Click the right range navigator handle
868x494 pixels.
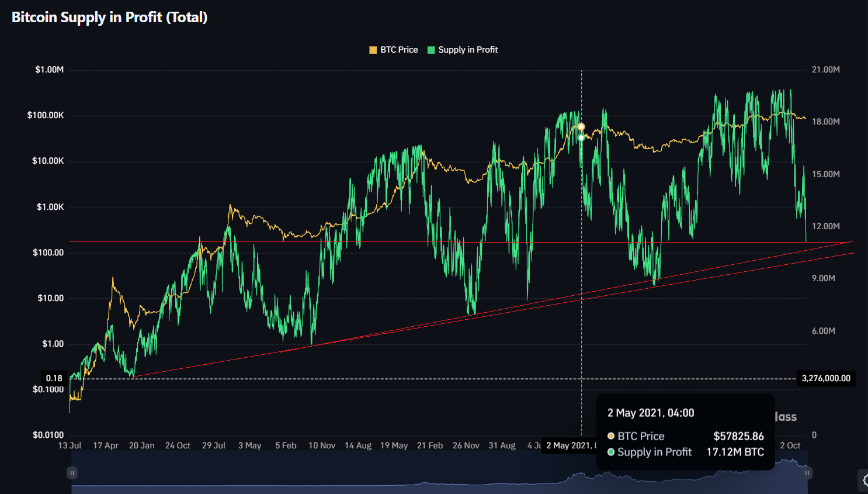click(x=807, y=472)
